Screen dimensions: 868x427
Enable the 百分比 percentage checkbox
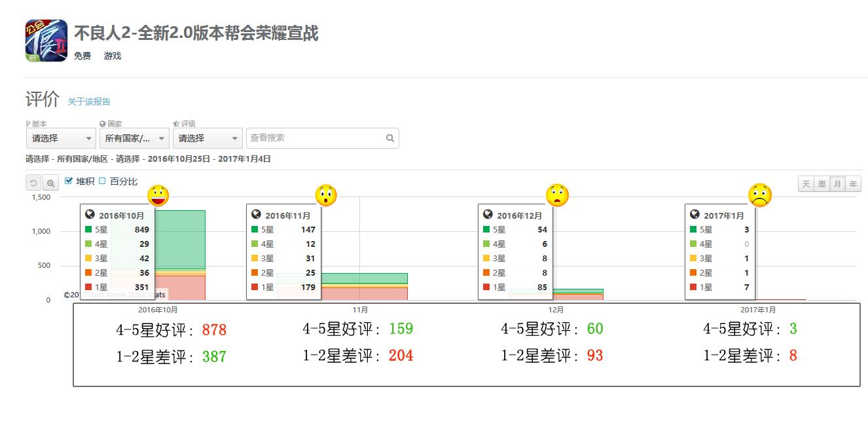click(x=101, y=181)
